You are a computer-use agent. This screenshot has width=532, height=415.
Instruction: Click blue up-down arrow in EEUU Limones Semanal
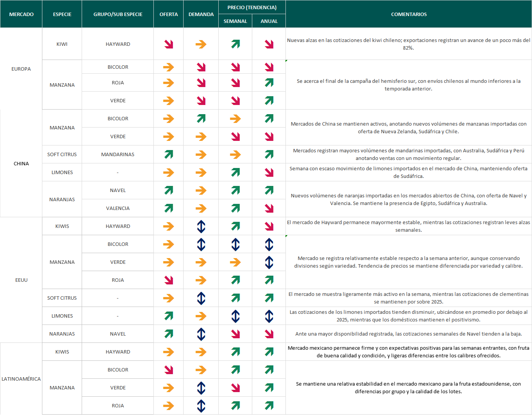tap(235, 316)
